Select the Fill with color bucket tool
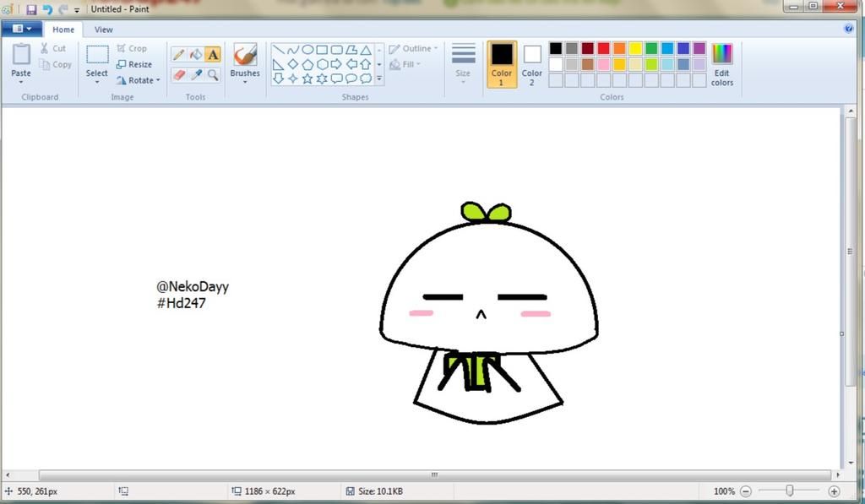This screenshot has height=504, width=865. [195, 54]
